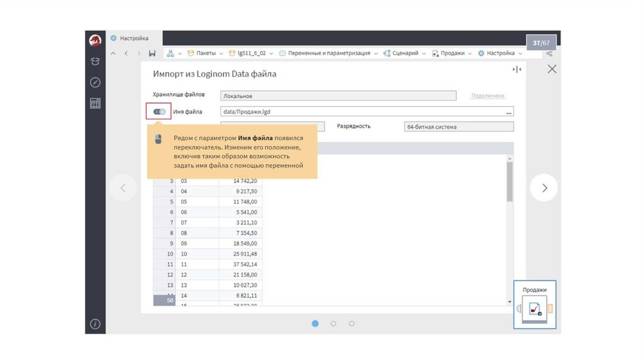Open the Продажи breadcrumb item
Viewport: 644px width, 361px height.
tap(452, 53)
